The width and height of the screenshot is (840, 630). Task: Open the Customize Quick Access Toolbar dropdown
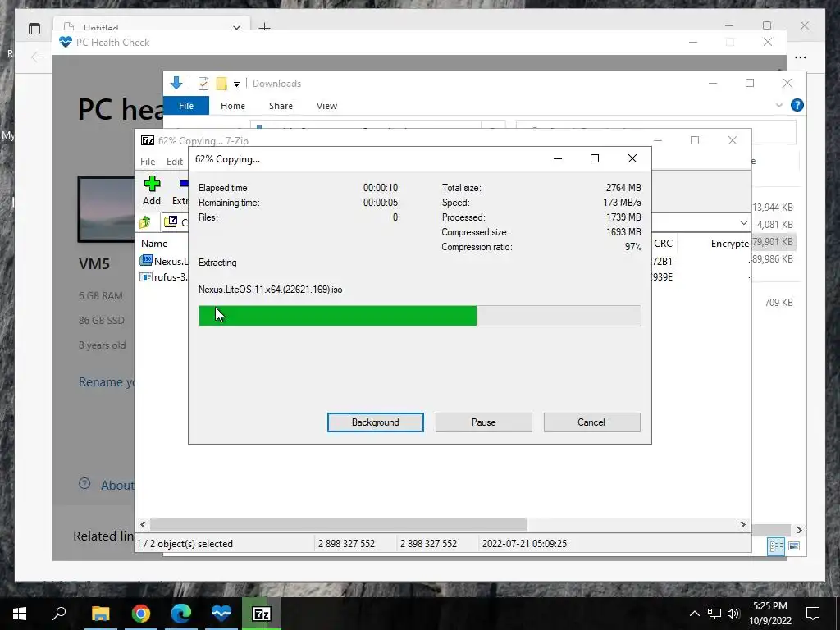point(236,84)
